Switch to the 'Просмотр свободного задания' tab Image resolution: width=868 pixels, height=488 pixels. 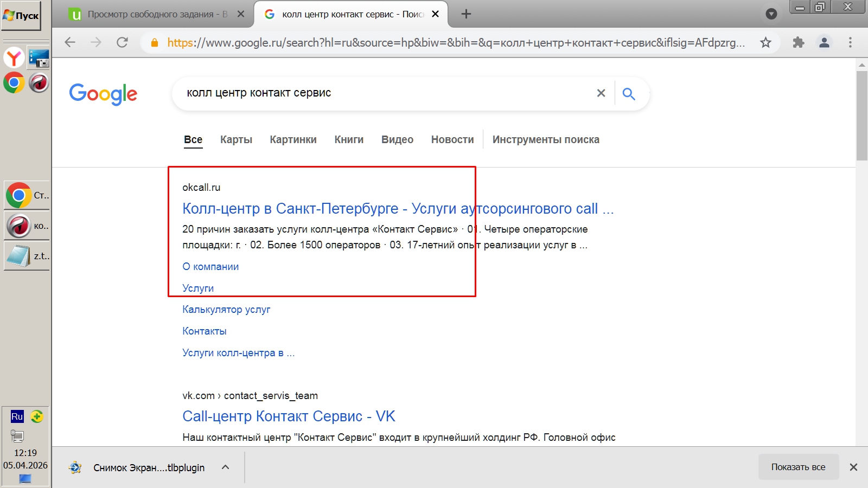tap(157, 14)
